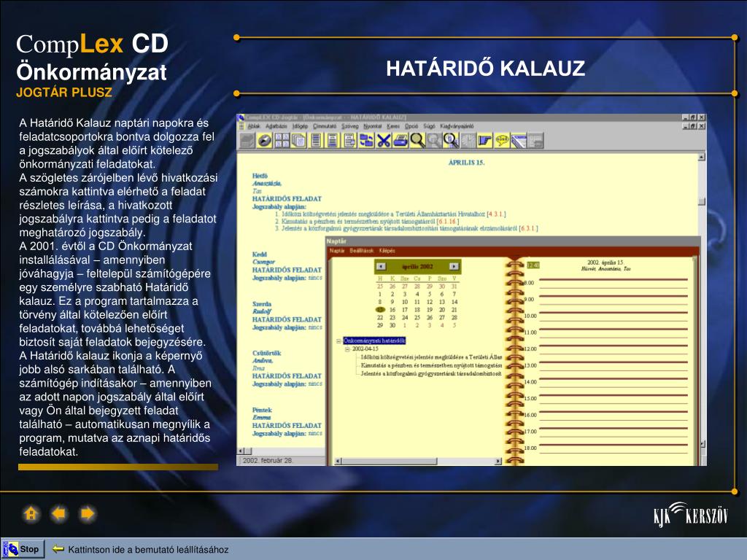Click the striped diagonal toolbar icon

point(519,141)
